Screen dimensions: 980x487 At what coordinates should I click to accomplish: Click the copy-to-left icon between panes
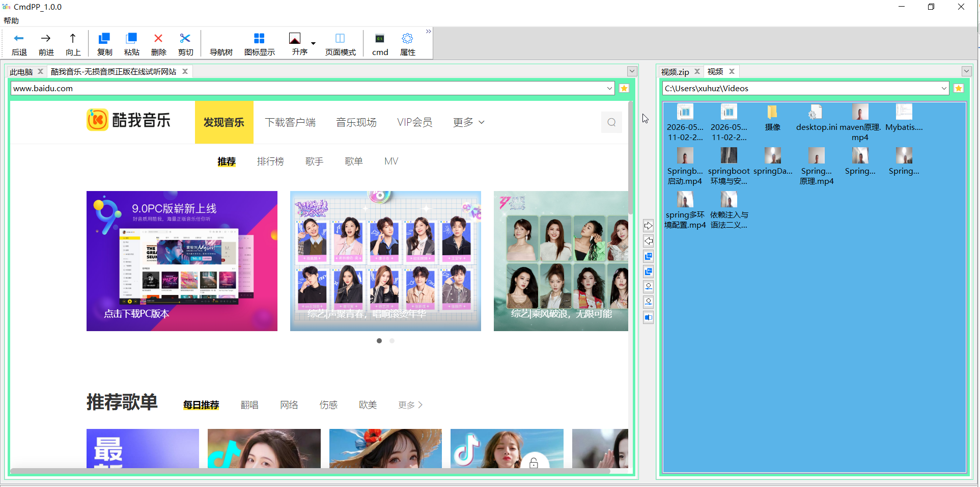648,272
